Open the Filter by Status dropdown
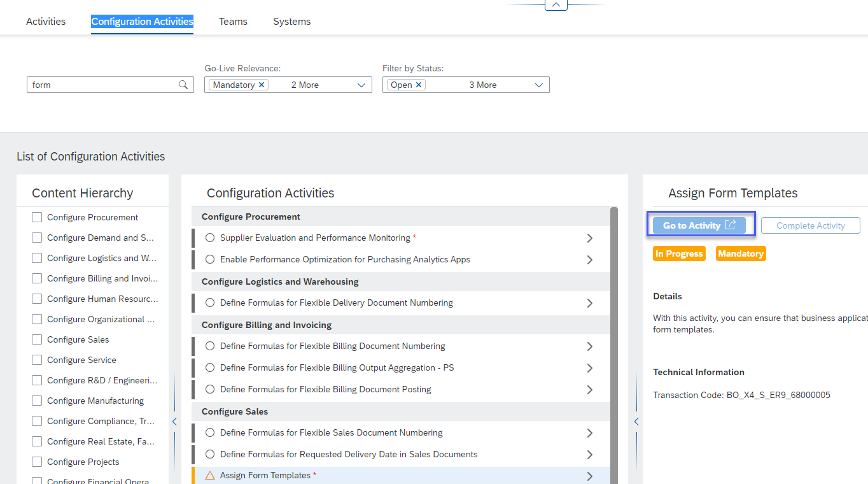Screen dimensions: 868x484 [x=538, y=84]
